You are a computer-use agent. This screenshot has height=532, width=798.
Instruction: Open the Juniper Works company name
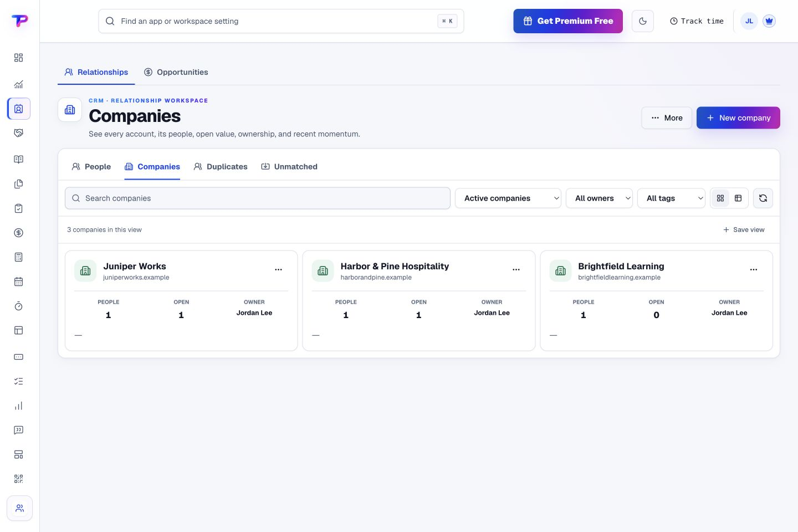tap(135, 267)
